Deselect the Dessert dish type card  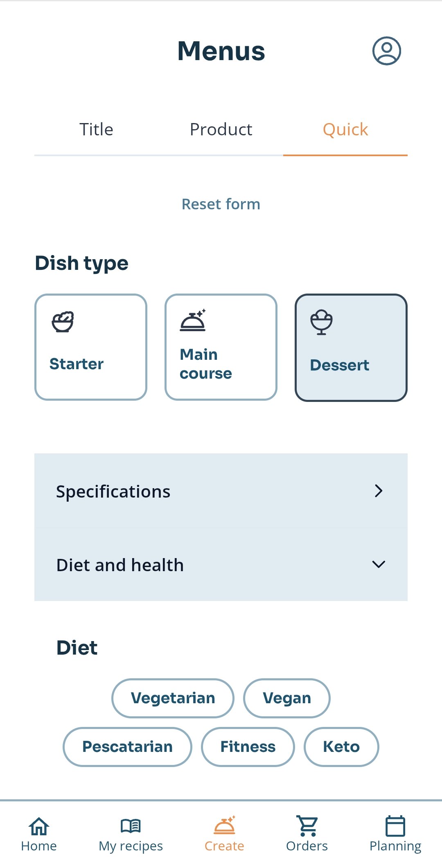(351, 348)
